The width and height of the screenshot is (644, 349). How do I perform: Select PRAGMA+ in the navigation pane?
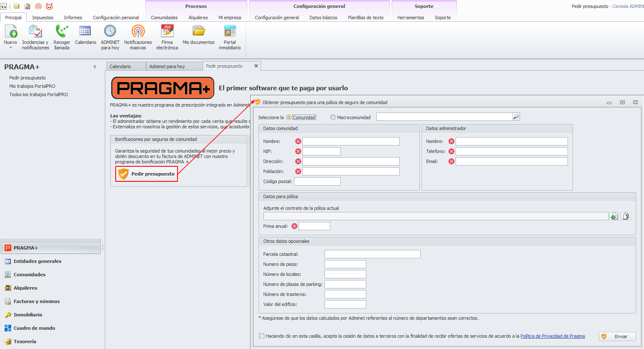(51, 248)
